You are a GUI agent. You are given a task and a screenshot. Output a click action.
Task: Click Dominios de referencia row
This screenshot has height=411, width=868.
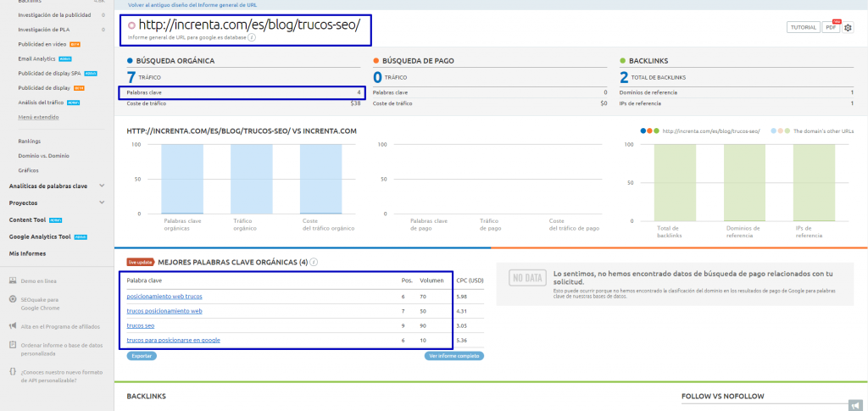[x=737, y=92]
